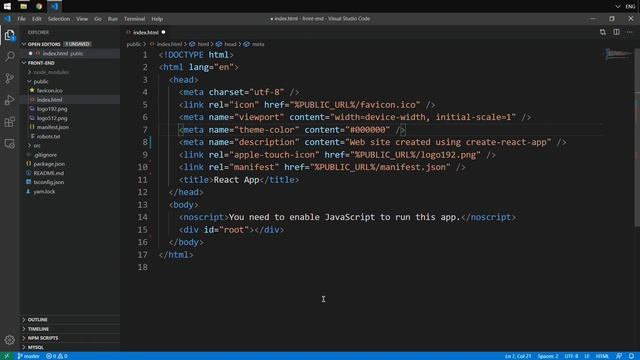Open notifications bell in status bar
This screenshot has height=360, width=640.
click(631, 356)
